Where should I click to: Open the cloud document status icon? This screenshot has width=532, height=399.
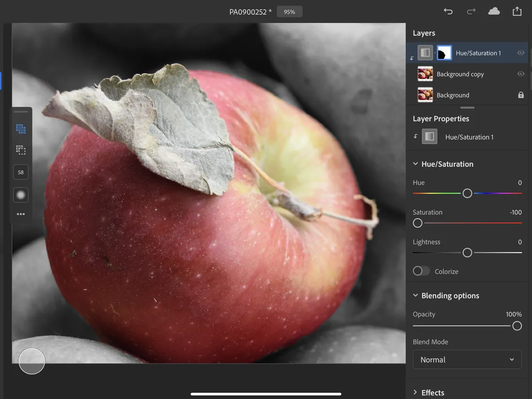[x=494, y=12]
